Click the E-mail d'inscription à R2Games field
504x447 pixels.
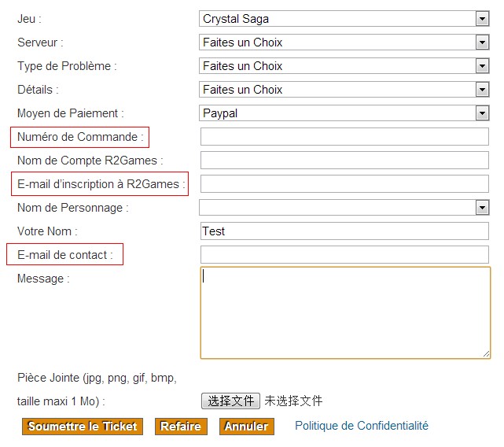pos(344,184)
